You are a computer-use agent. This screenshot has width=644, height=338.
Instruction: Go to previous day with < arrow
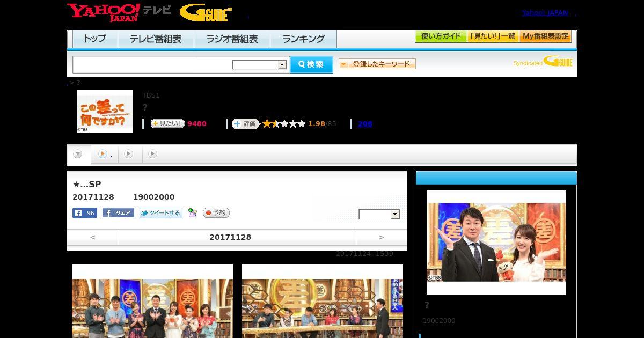(93, 237)
